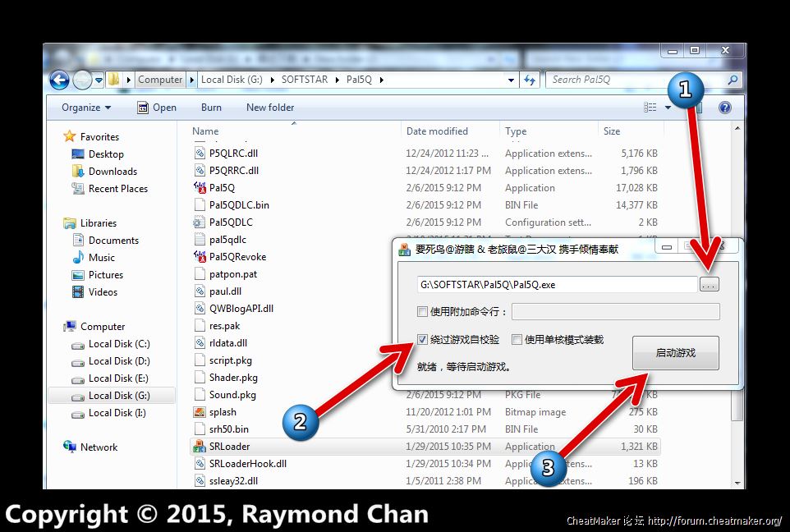Image resolution: width=790 pixels, height=532 pixels.
Task: Select Local Disk (C:) in navigation pane
Action: [x=119, y=344]
